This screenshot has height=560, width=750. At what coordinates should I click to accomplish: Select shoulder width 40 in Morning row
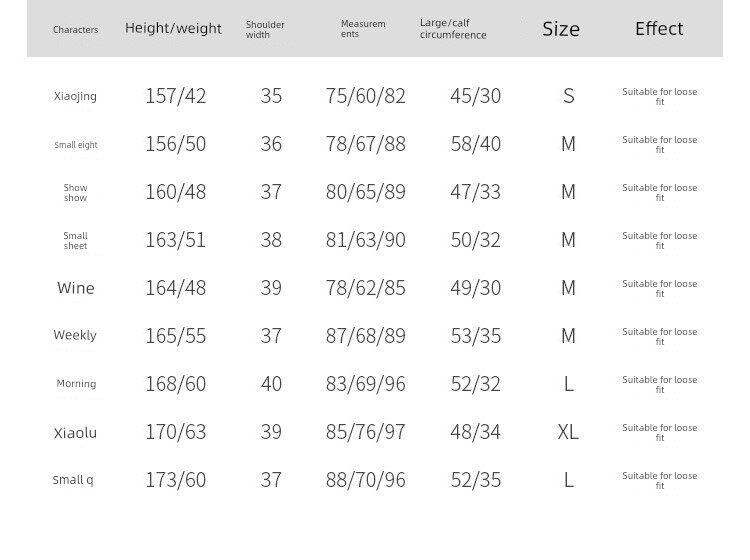click(271, 384)
